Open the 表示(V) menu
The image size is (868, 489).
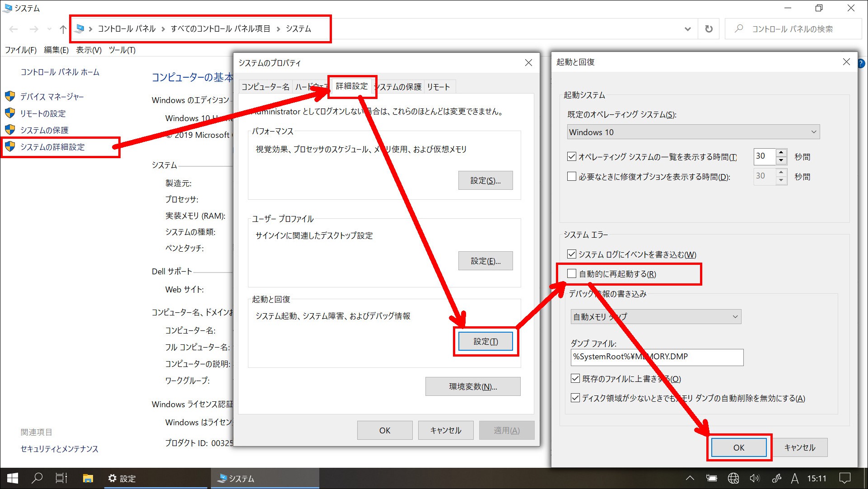tap(89, 50)
